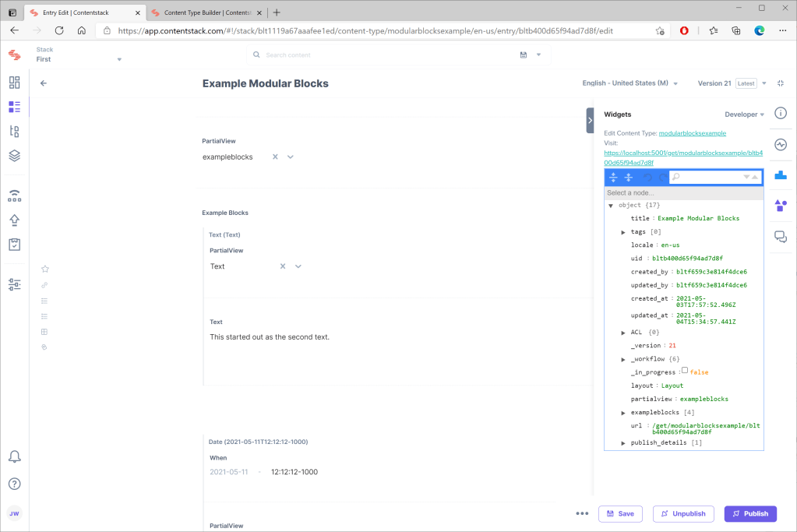797x532 pixels.
Task: Click the notifications bell icon
Action: coord(14,456)
